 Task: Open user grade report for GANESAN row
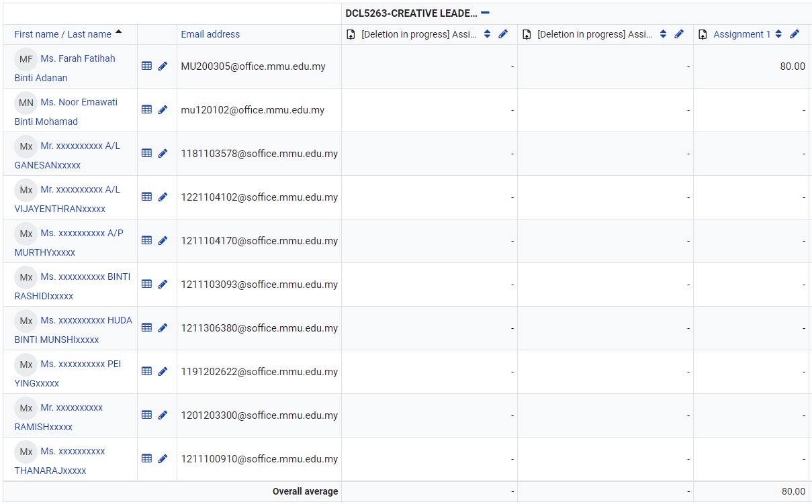tap(147, 154)
